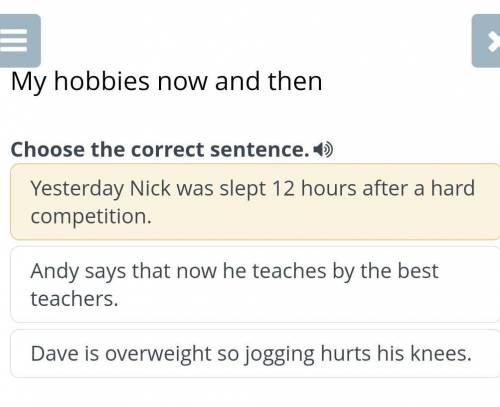500x407 pixels.
Task: Click the word "competition." in the first answer
Action: coord(91,217)
